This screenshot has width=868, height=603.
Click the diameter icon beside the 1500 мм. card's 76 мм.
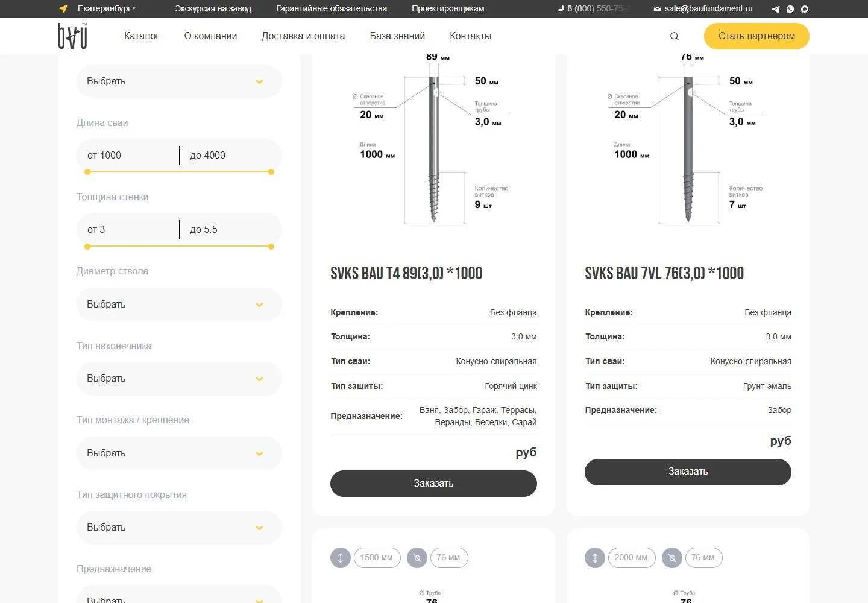(x=417, y=558)
